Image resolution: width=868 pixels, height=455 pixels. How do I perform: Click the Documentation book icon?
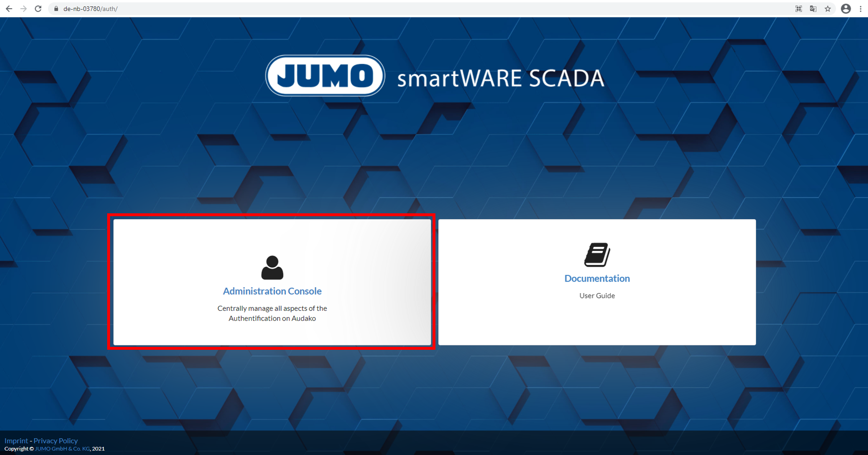(x=597, y=255)
